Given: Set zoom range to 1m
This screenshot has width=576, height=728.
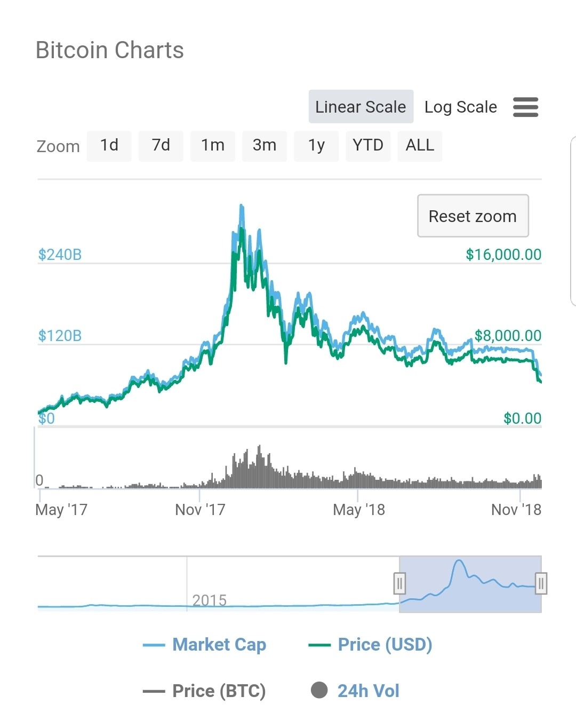Looking at the screenshot, I should pyautogui.click(x=213, y=146).
